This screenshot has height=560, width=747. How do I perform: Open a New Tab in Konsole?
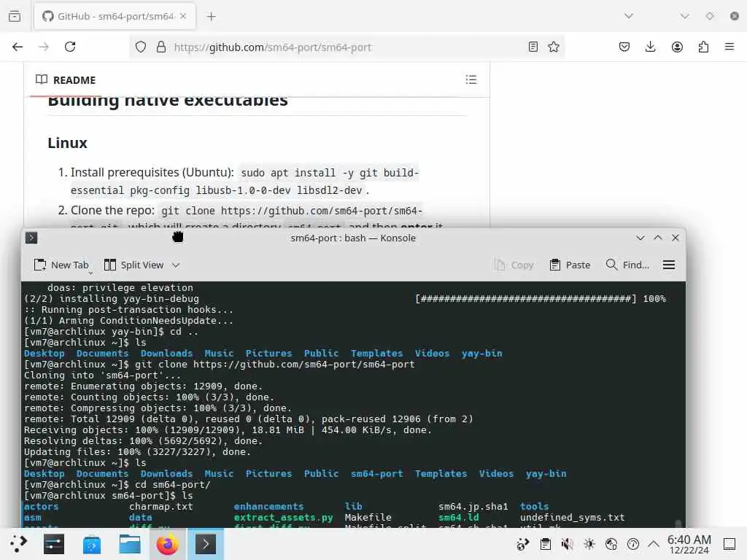[61, 265]
